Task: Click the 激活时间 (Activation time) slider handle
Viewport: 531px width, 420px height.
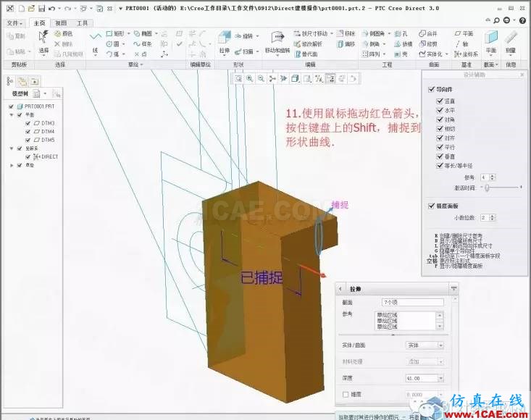Action: click(487, 187)
